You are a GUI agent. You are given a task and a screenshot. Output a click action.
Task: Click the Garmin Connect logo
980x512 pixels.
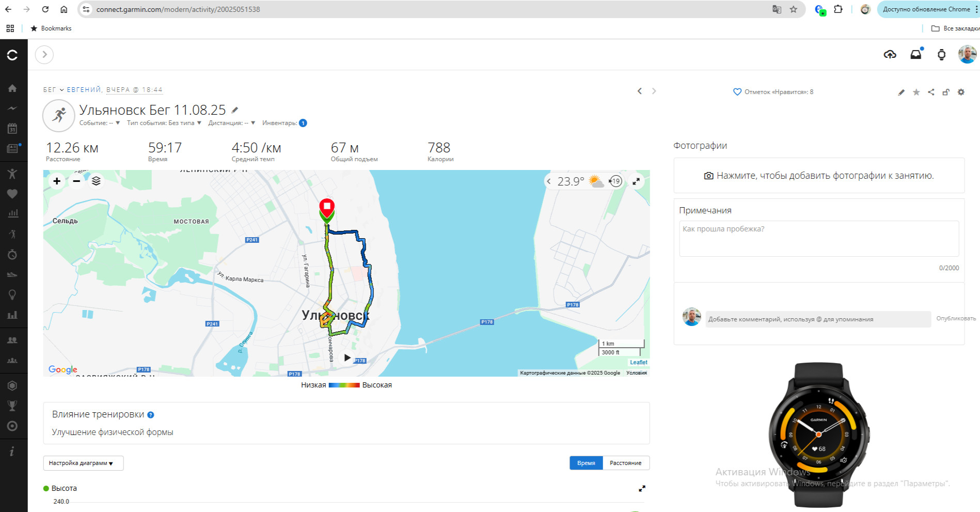(12, 55)
